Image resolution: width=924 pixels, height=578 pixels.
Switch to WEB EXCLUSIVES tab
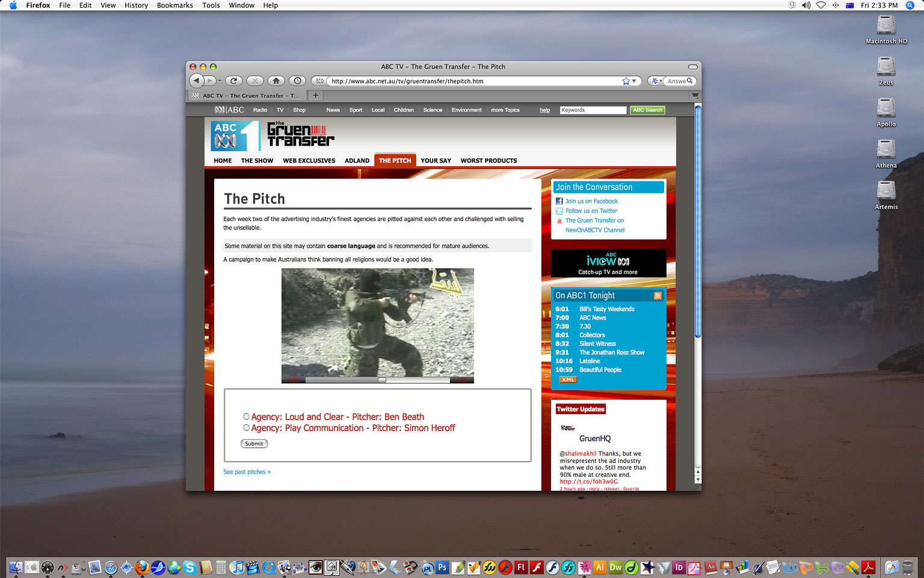[309, 161]
